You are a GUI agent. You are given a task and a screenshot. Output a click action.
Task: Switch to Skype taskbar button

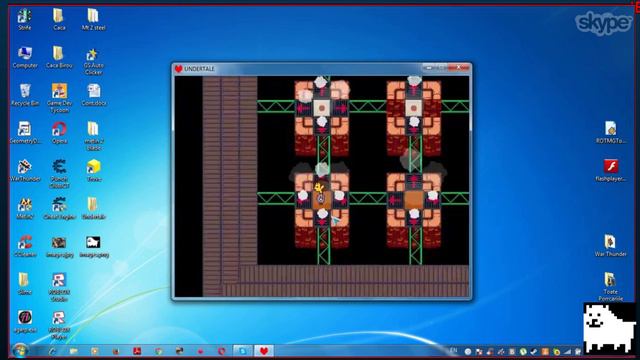click(x=242, y=351)
